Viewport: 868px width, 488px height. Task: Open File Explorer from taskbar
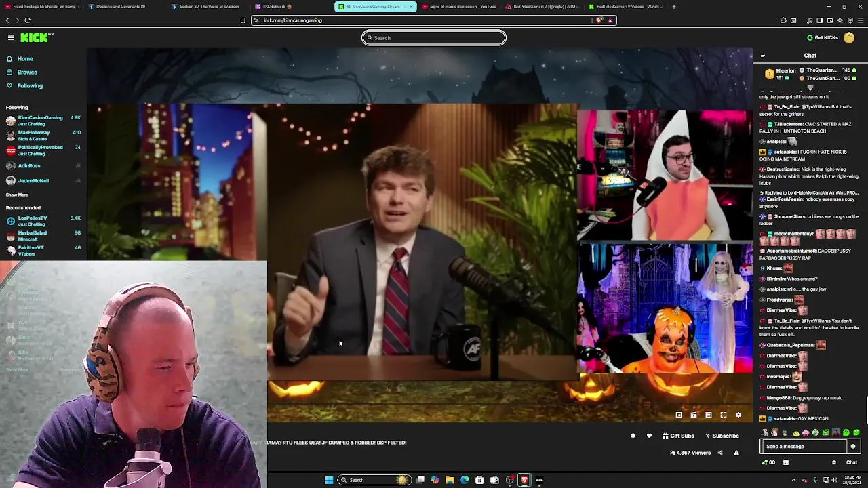(450, 480)
